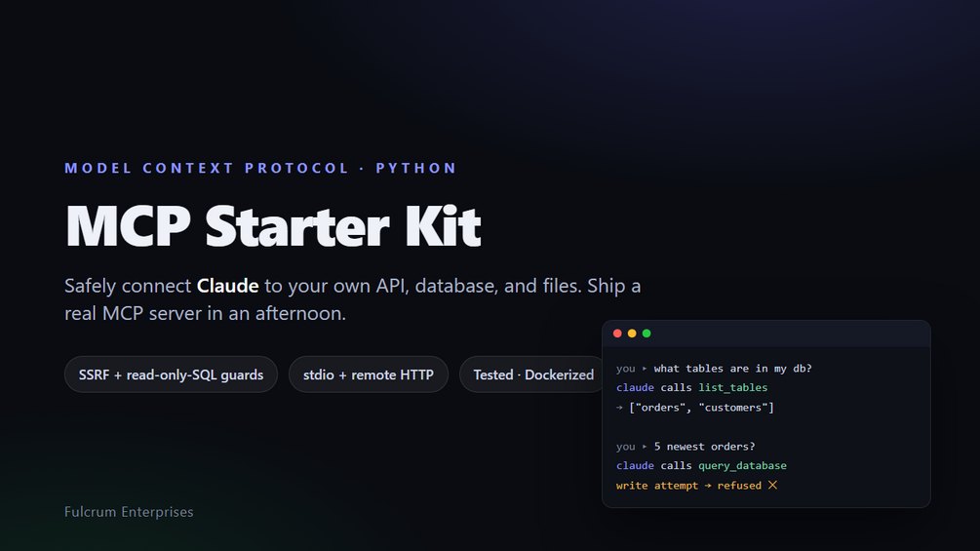Click the MODEL CONTEXT PROTOCOL · PYTHON label
This screenshot has width=980, height=551.
point(260,168)
